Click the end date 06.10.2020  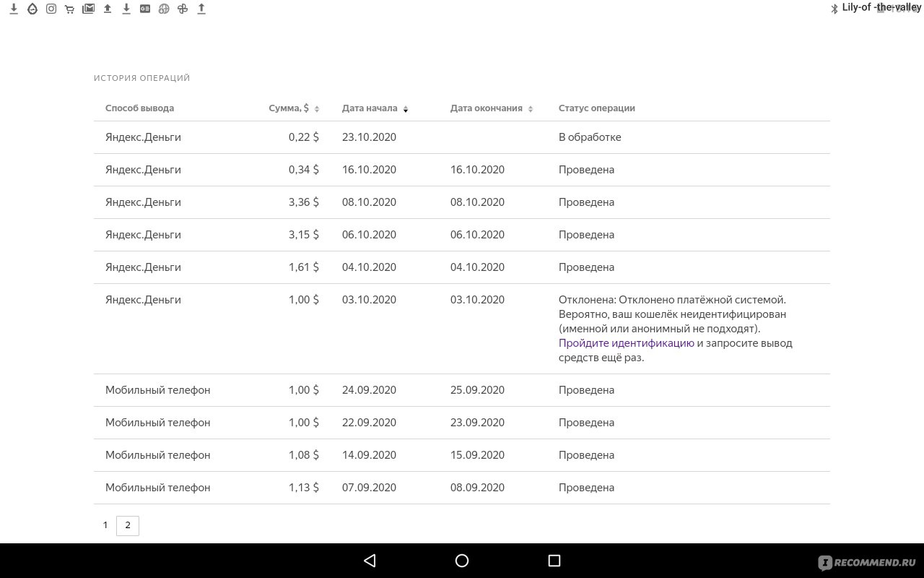(x=477, y=235)
